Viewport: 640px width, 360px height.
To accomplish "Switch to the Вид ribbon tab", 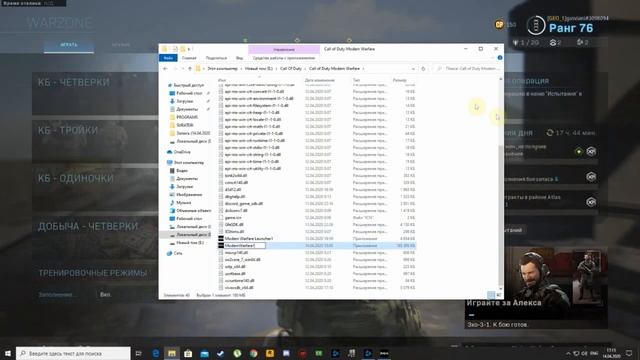I will coord(240,58).
